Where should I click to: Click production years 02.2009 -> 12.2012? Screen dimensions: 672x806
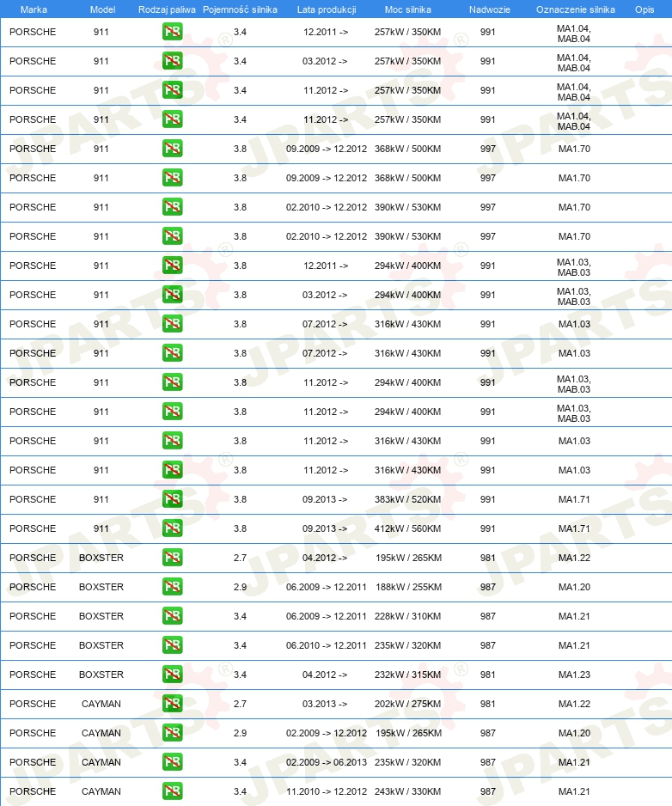327,733
